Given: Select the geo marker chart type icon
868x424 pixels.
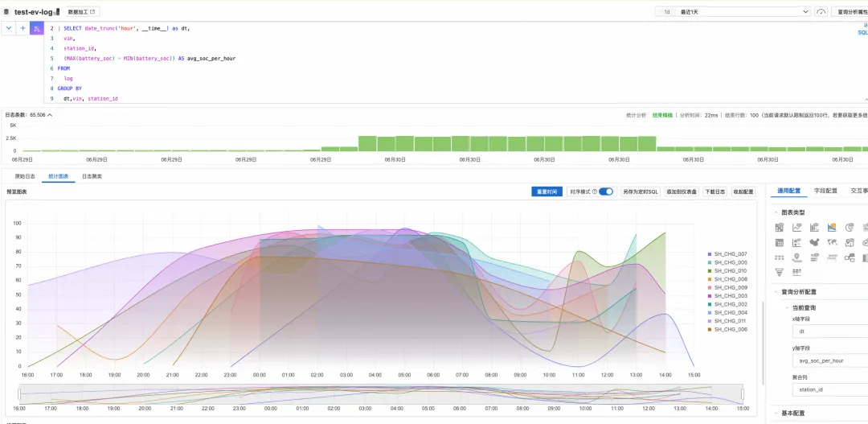Looking at the screenshot, I should 796,257.
